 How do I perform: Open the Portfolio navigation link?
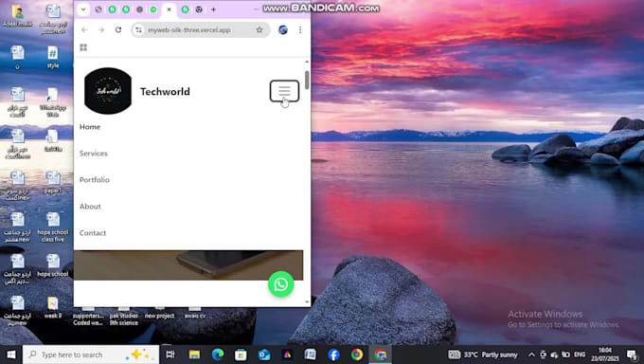pos(95,180)
